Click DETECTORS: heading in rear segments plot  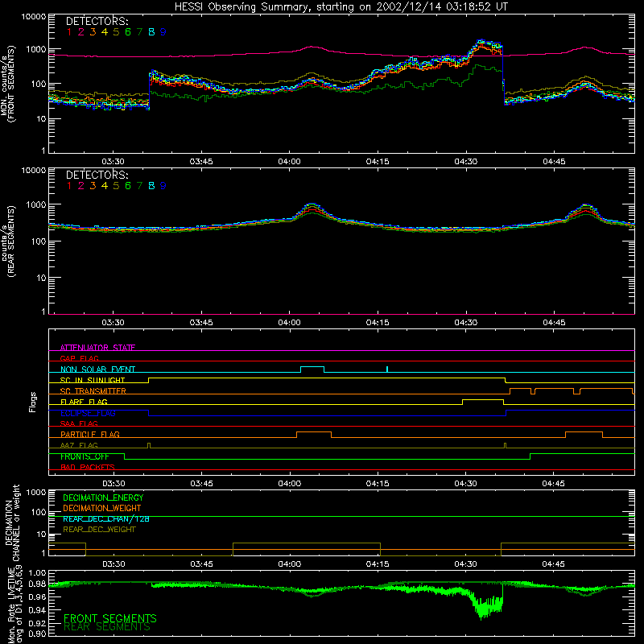coord(97,175)
